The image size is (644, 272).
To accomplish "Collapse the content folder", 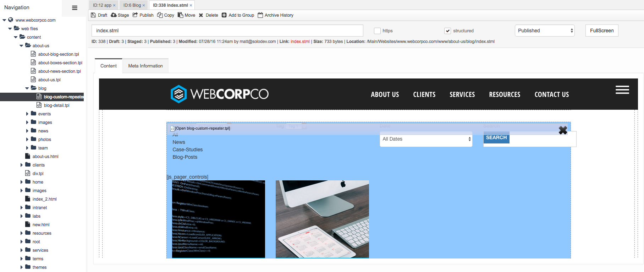I will point(16,37).
